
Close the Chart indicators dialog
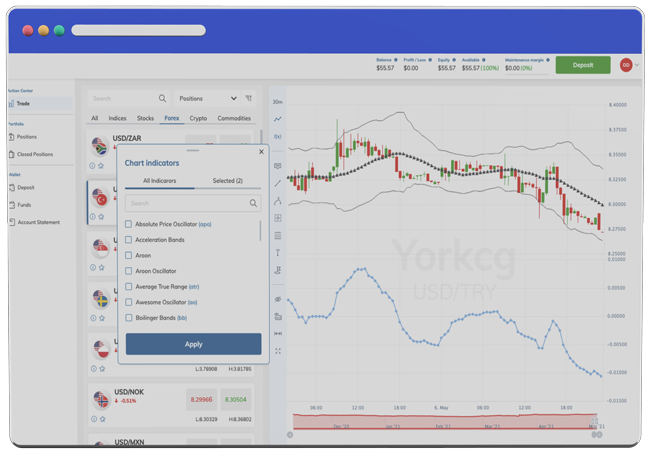[261, 152]
